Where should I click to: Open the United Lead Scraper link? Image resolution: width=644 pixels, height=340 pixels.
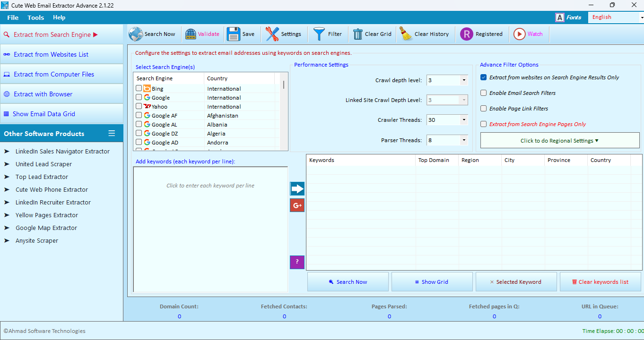coord(44,164)
